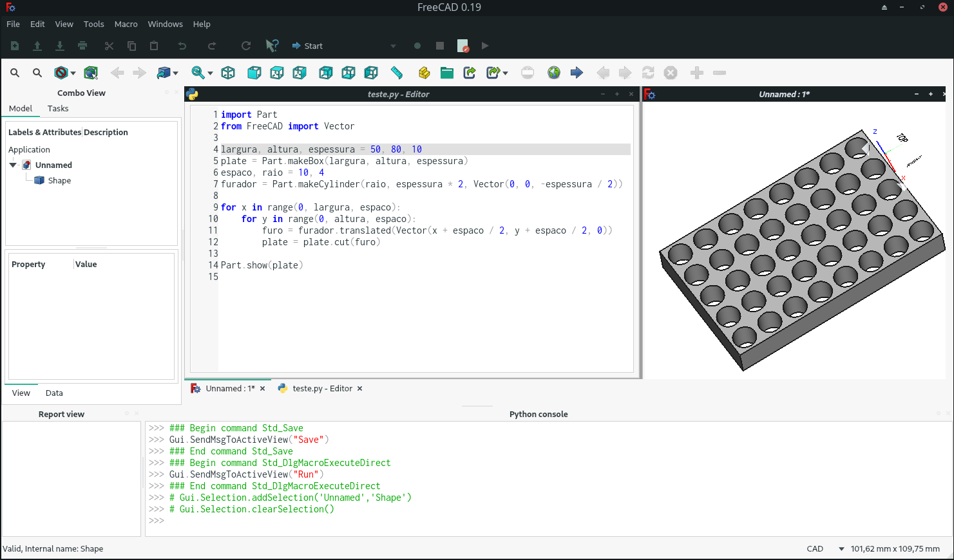This screenshot has width=954, height=560.
Task: Open the measure distance tool
Action: (x=396, y=73)
